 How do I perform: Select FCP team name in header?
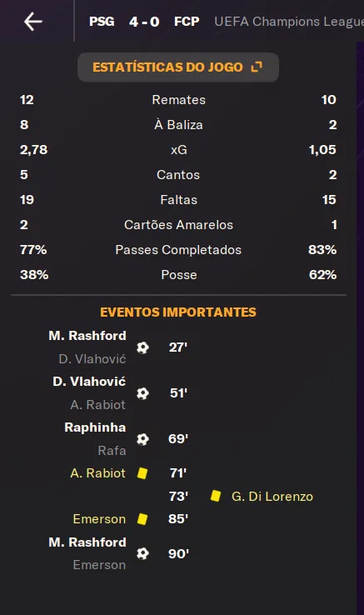click(x=187, y=21)
